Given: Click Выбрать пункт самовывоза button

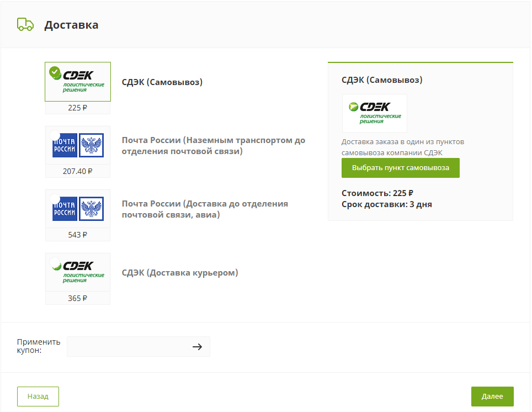Looking at the screenshot, I should [400, 168].
